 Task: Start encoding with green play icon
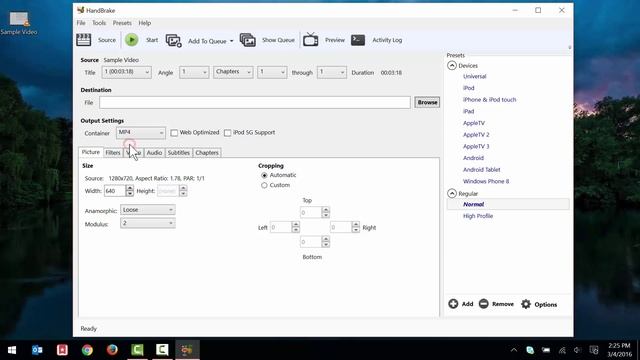(131, 40)
